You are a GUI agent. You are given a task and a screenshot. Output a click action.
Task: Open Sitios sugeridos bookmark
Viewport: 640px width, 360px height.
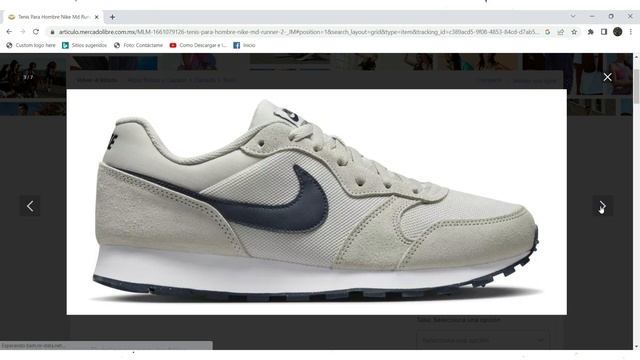(x=84, y=45)
